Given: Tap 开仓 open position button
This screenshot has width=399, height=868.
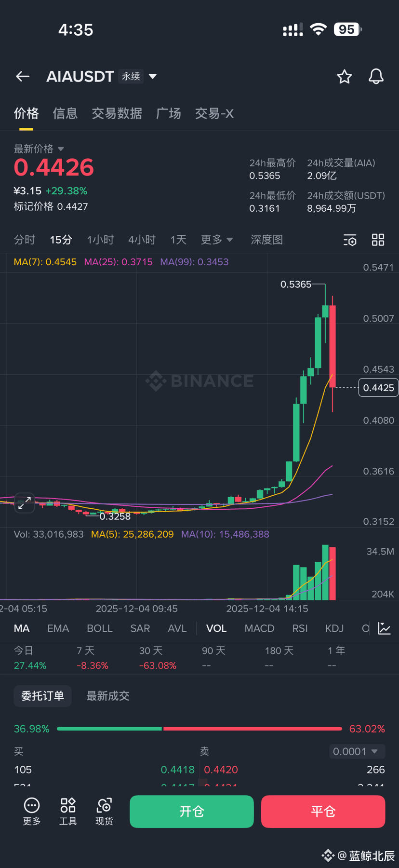Looking at the screenshot, I should [x=192, y=812].
